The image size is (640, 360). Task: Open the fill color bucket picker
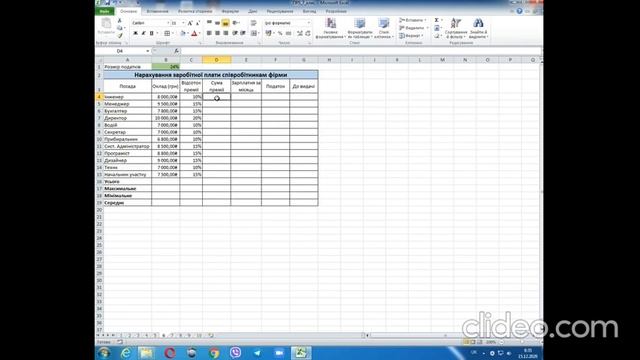click(182, 33)
